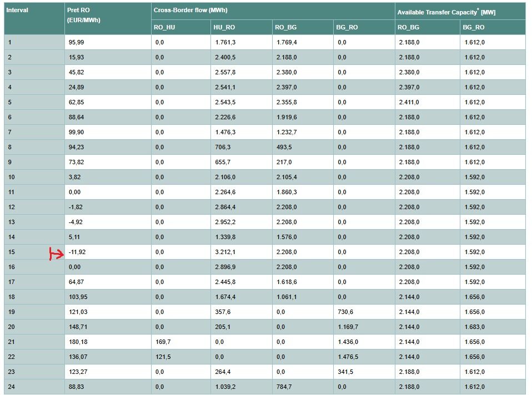
Task: Select the BG_RO flow value 1.476,5
Action: pyautogui.click(x=349, y=357)
